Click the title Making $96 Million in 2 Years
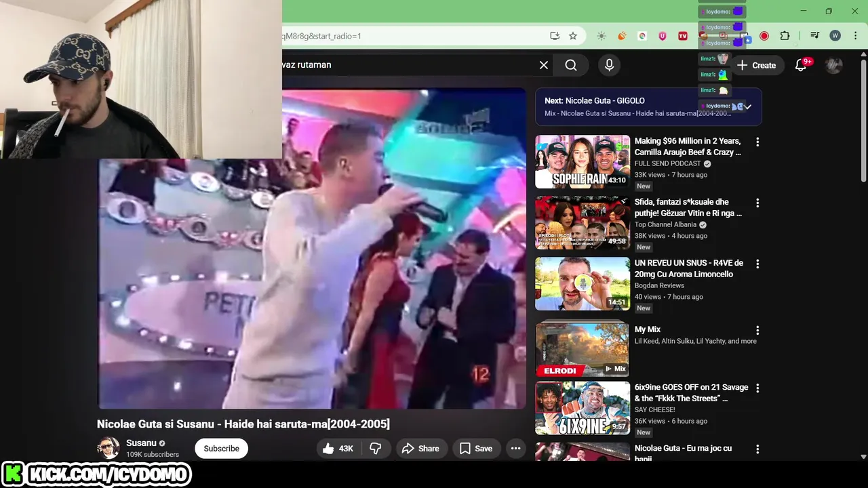This screenshot has width=868, height=488. 688,146
